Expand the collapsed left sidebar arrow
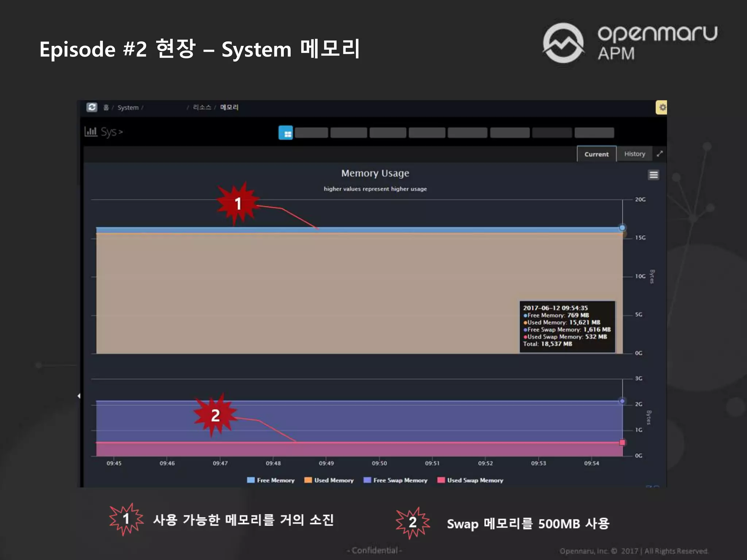 point(79,396)
